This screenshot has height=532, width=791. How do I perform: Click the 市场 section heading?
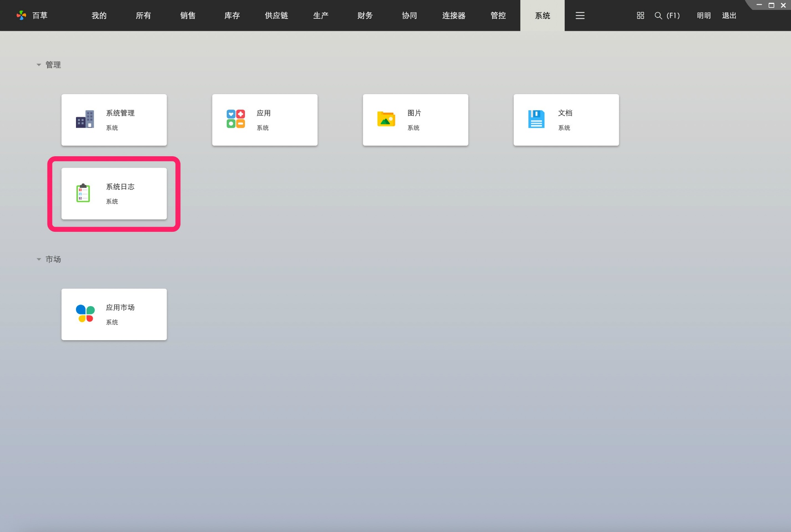(x=53, y=259)
